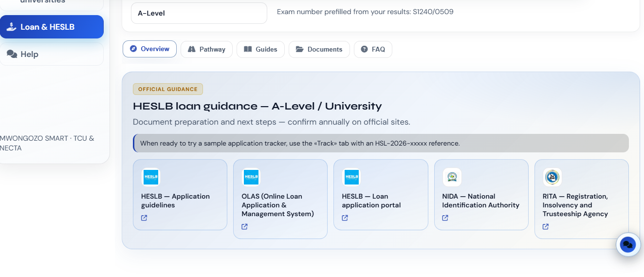Click the RITA emblem logo
644x277 pixels.
pyautogui.click(x=552, y=177)
